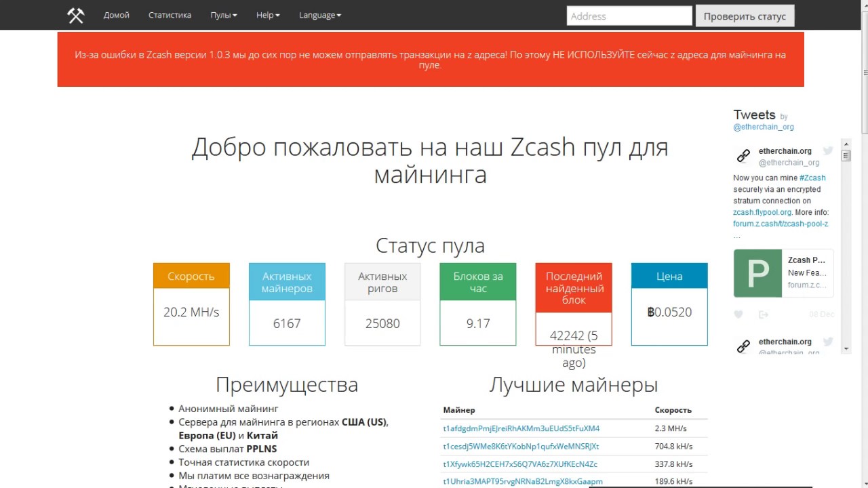This screenshot has height=488, width=868.
Task: Open the Language dropdown
Action: pos(320,15)
